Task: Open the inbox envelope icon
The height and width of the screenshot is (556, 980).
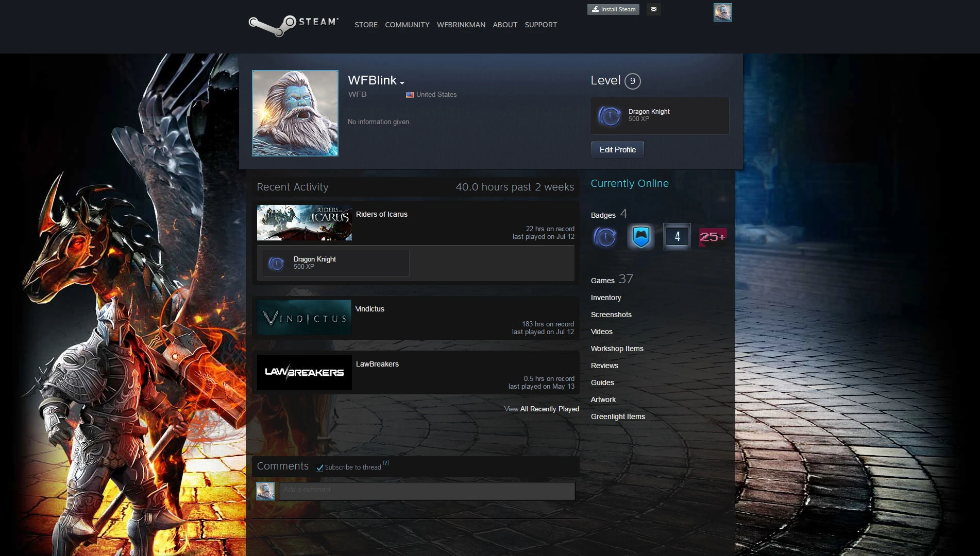Action: click(653, 9)
